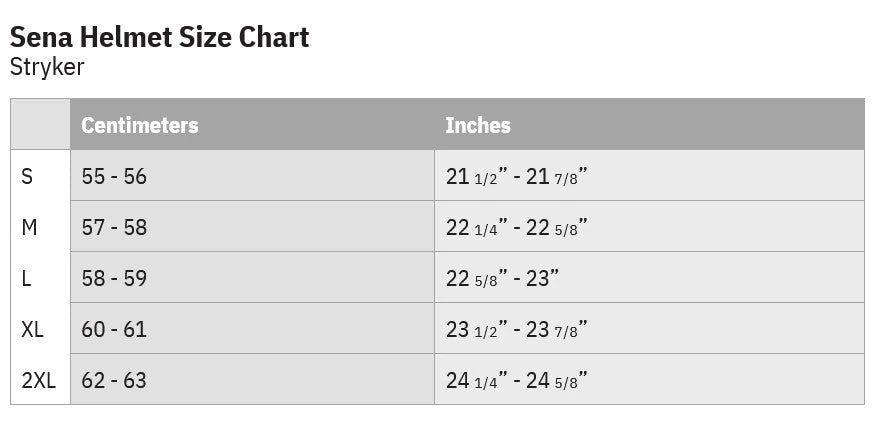Click the 24 1/4" - 24 5/8" inches cell
Screen dimensions: 884x440
(x=516, y=381)
